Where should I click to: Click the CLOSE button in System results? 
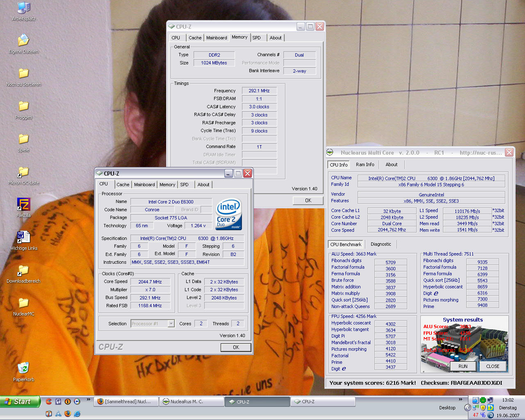tap(493, 366)
